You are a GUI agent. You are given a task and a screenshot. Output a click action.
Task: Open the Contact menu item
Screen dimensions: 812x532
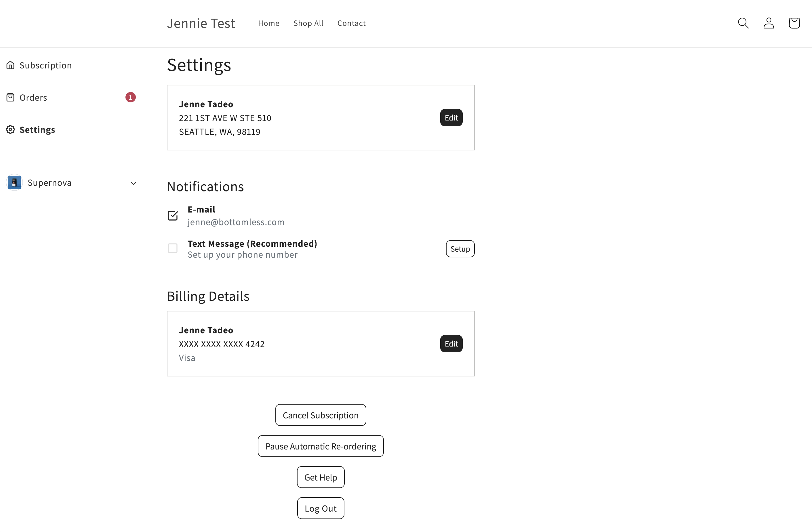[x=351, y=23]
